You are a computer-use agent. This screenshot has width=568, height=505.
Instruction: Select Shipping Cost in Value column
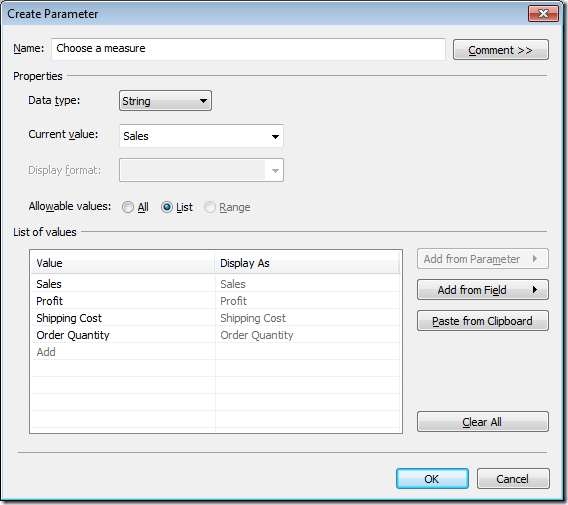[123, 318]
